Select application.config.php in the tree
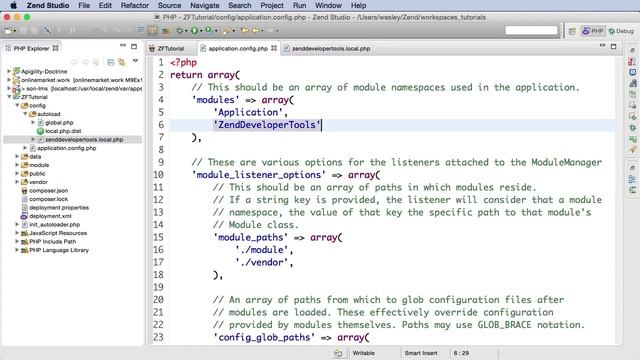The width and height of the screenshot is (640, 360). click(x=67, y=148)
